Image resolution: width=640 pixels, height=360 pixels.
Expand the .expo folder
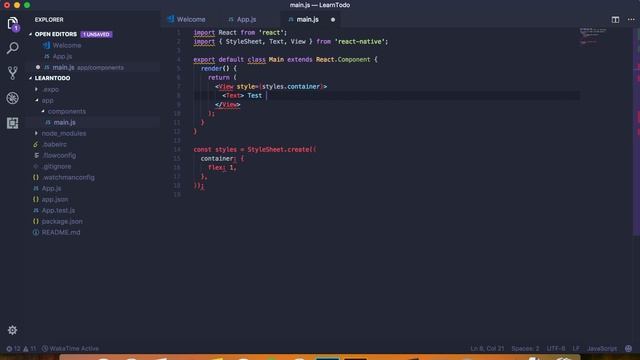(51, 89)
